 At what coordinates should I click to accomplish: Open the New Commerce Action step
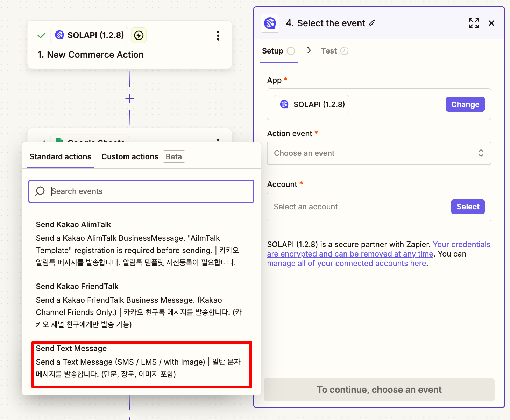pos(130,45)
